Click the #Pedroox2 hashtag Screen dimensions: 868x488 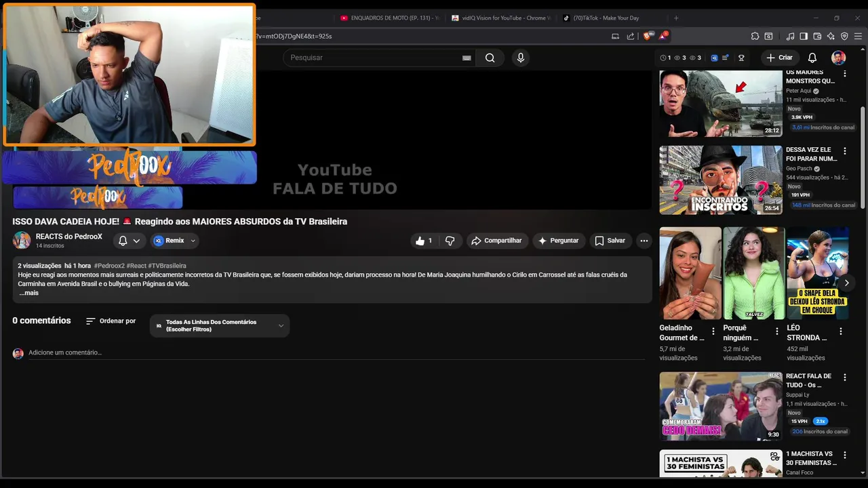click(109, 266)
